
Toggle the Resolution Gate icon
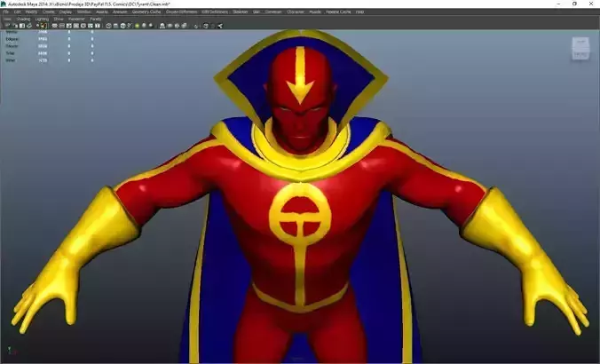pyautogui.click(x=69, y=26)
